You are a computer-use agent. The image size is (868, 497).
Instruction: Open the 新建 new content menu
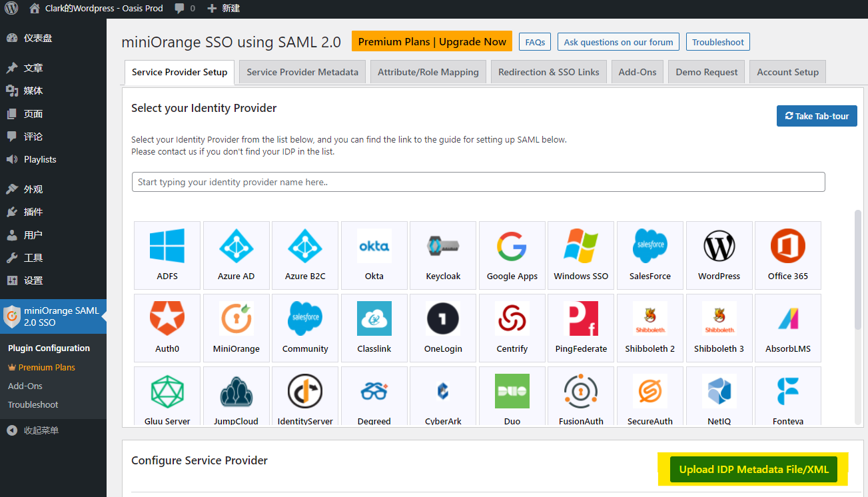click(x=224, y=8)
